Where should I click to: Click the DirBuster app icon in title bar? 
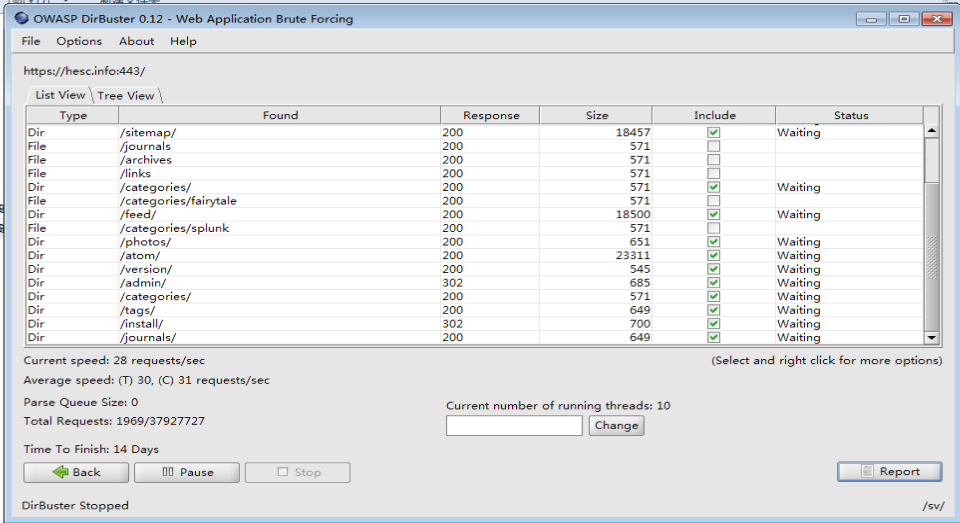(x=22, y=19)
